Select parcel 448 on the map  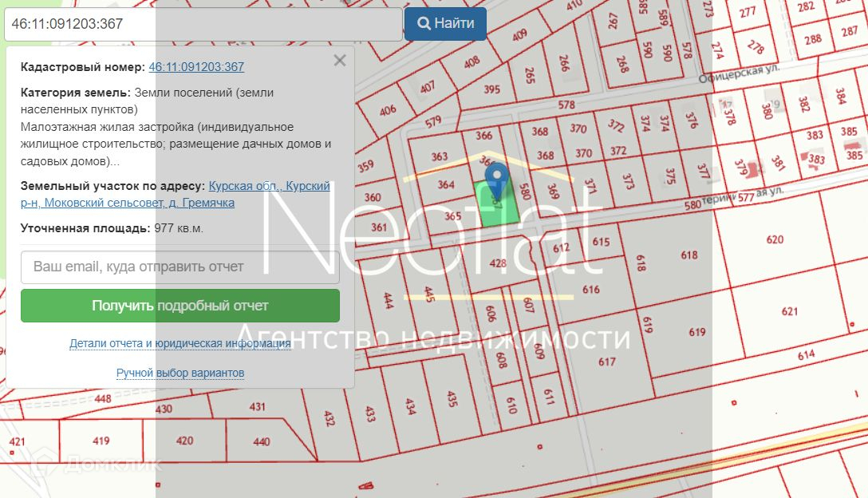coord(102,398)
